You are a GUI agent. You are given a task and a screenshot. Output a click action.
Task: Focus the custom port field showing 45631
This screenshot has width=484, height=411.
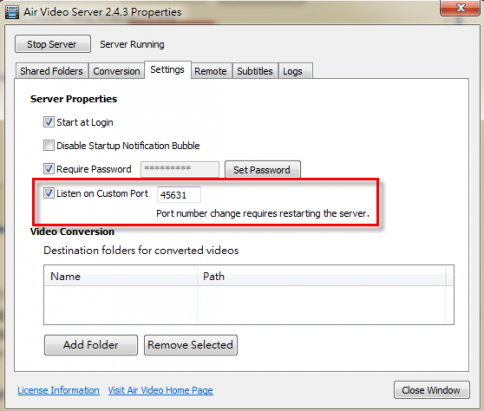click(179, 195)
